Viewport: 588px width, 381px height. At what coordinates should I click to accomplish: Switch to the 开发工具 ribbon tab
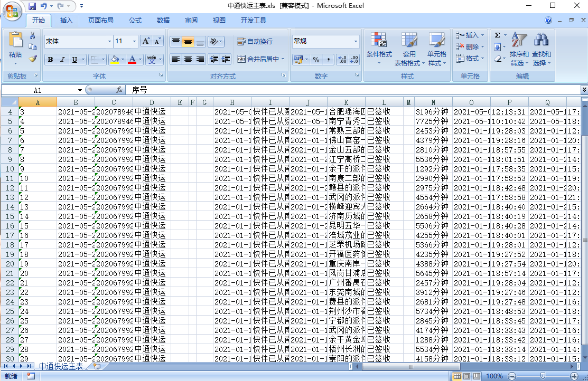(254, 21)
